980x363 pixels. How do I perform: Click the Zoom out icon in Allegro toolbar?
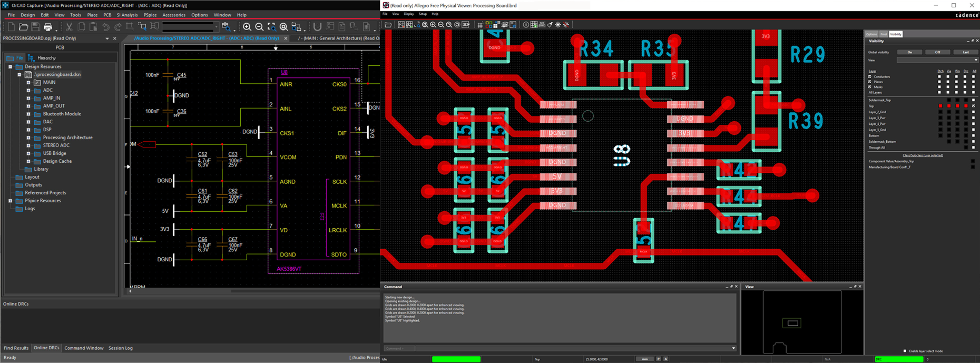(441, 25)
